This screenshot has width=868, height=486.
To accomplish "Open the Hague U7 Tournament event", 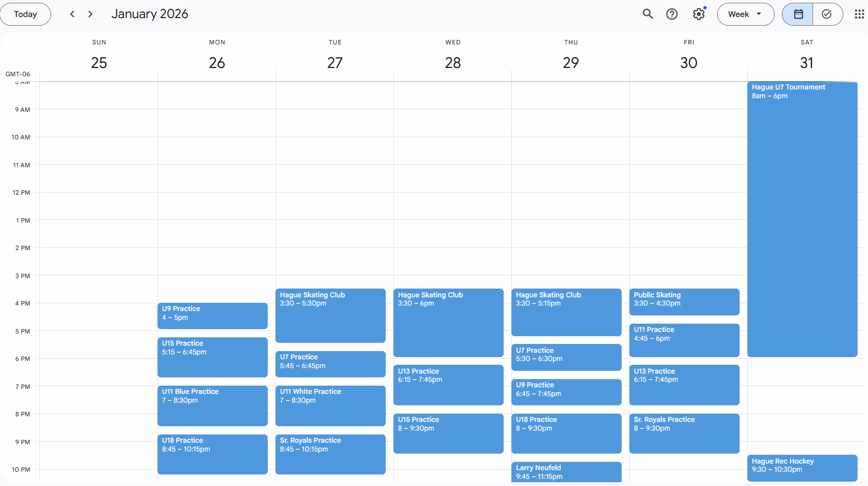I will pyautogui.click(x=802, y=219).
